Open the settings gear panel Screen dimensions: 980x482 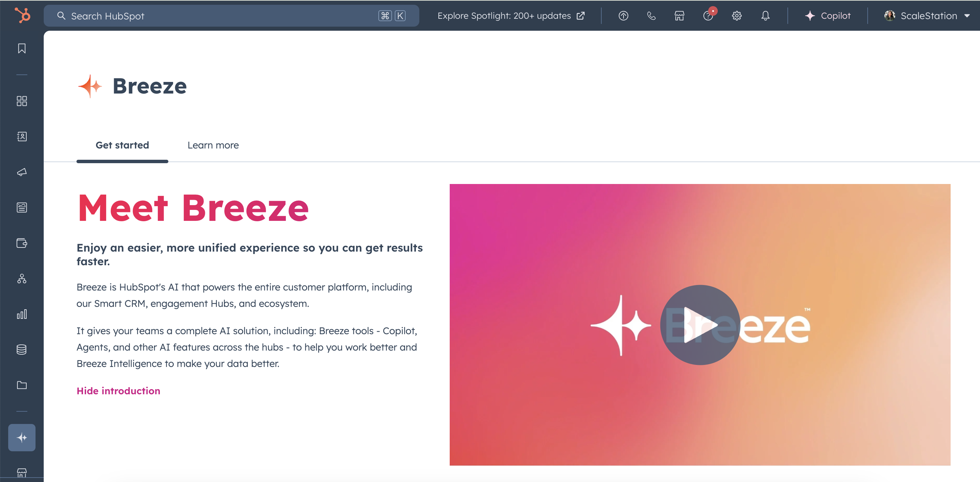click(x=737, y=16)
